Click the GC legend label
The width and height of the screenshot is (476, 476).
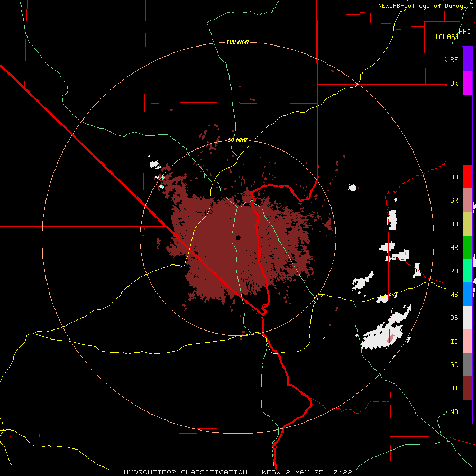pyautogui.click(x=454, y=365)
